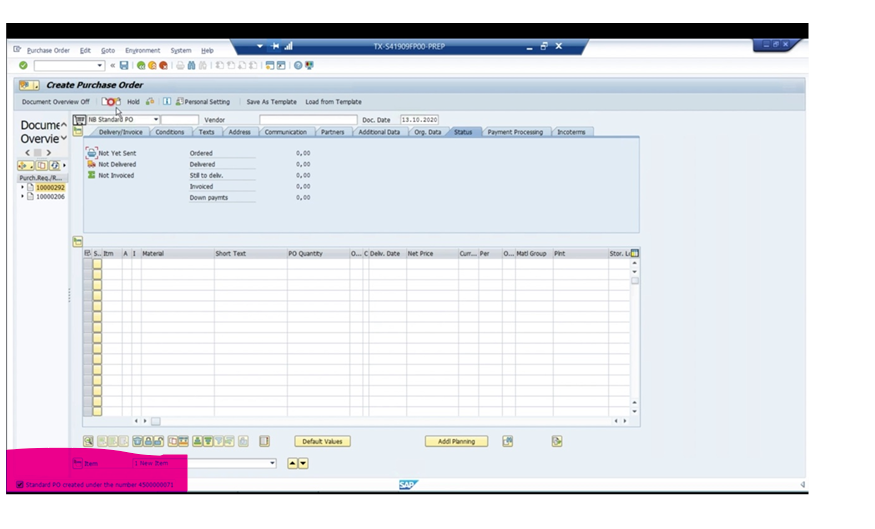The height and width of the screenshot is (529, 875).
Task: Click Load from Template
Action: 333,102
